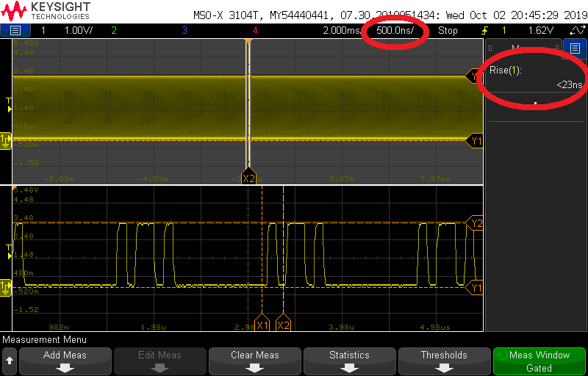Image resolution: width=588 pixels, height=376 pixels.
Task: Toggle channel 3 on
Action: coord(184,31)
